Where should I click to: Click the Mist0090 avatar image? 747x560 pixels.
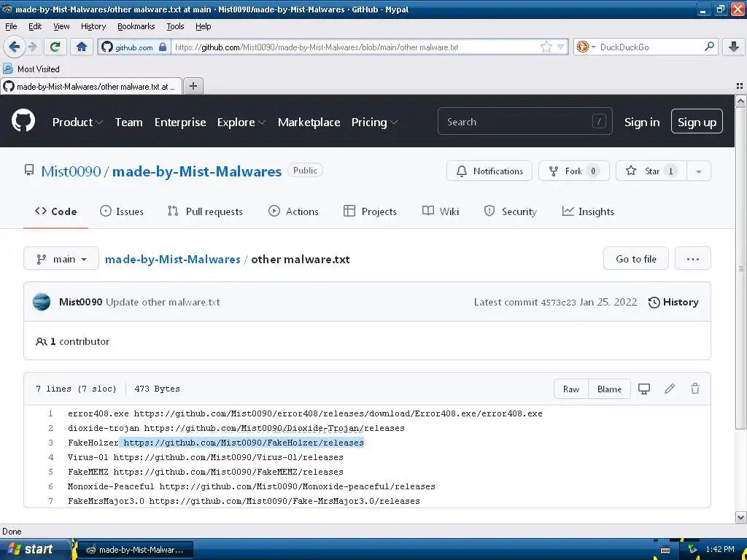click(42, 303)
